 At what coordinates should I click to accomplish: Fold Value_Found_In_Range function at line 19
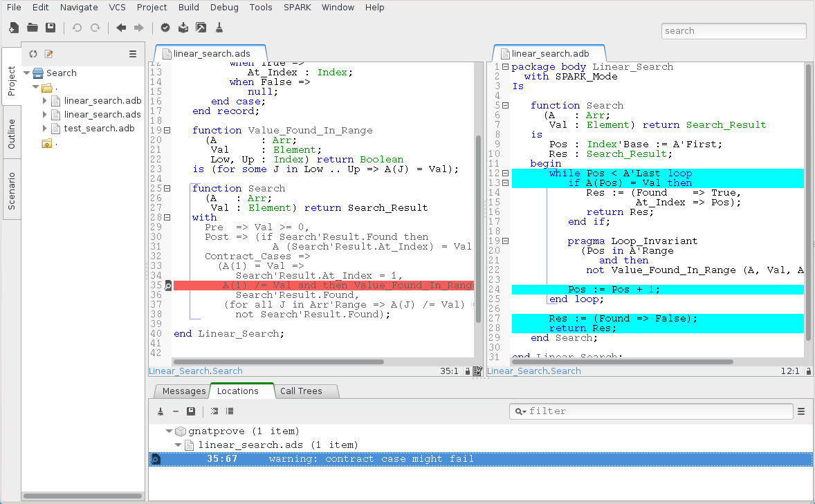(x=167, y=131)
